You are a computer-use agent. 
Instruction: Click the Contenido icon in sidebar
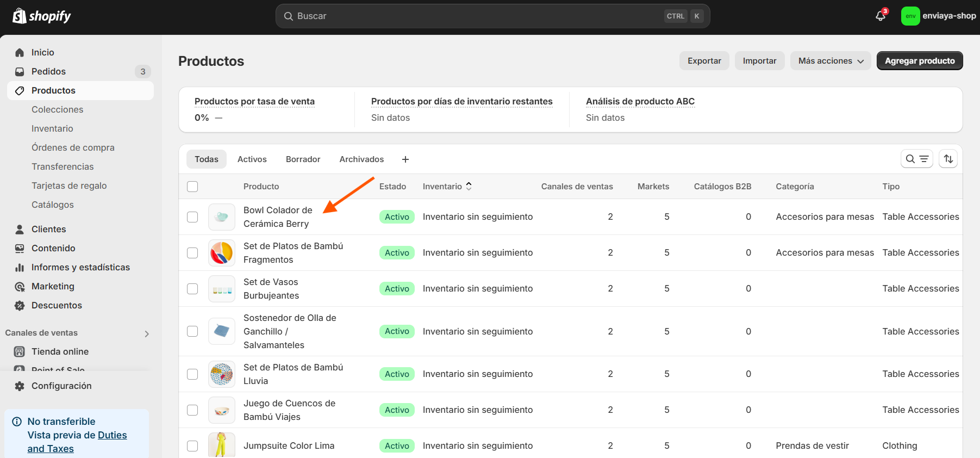[x=20, y=248]
